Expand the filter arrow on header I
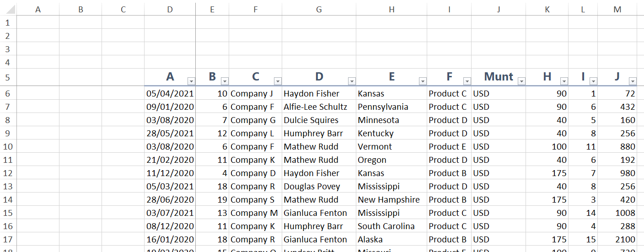This screenshot has width=644, height=252. click(x=593, y=81)
